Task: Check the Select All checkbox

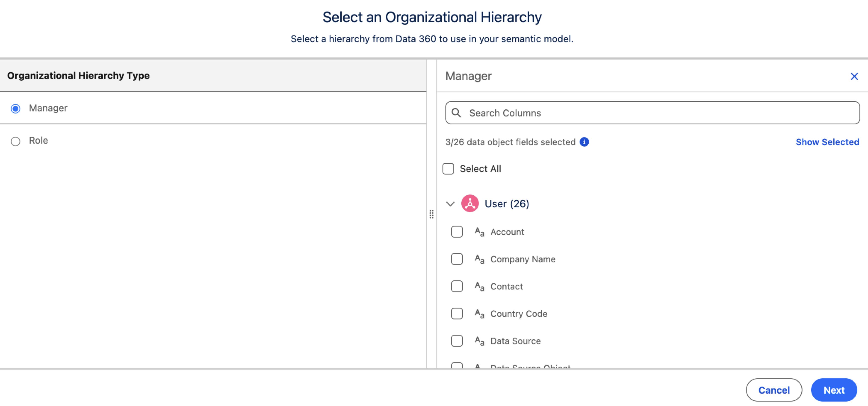Action: point(448,169)
